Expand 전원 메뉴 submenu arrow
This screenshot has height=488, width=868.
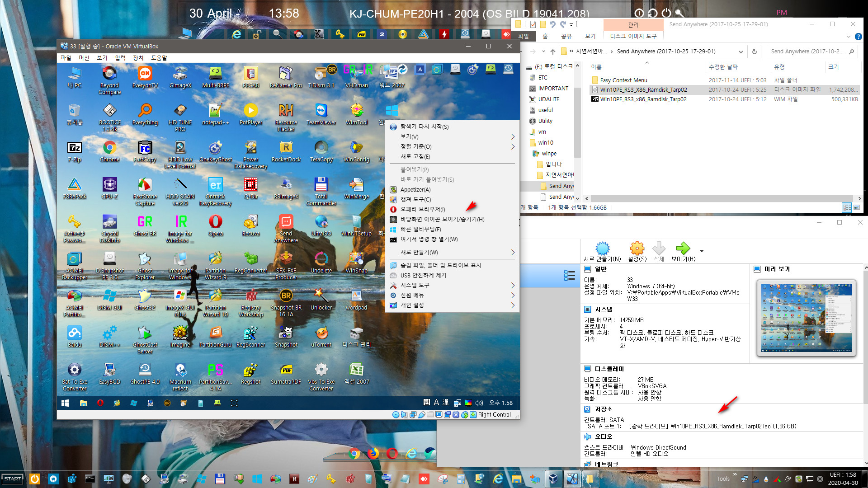pos(513,295)
